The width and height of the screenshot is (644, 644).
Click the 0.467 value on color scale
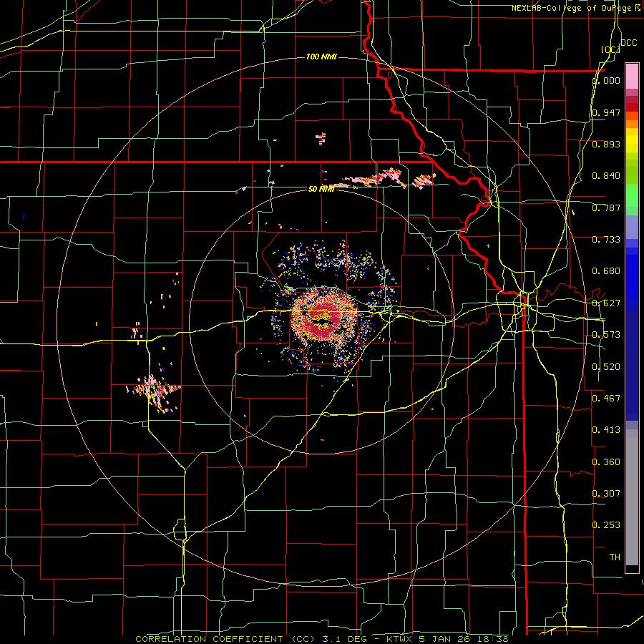(606, 399)
